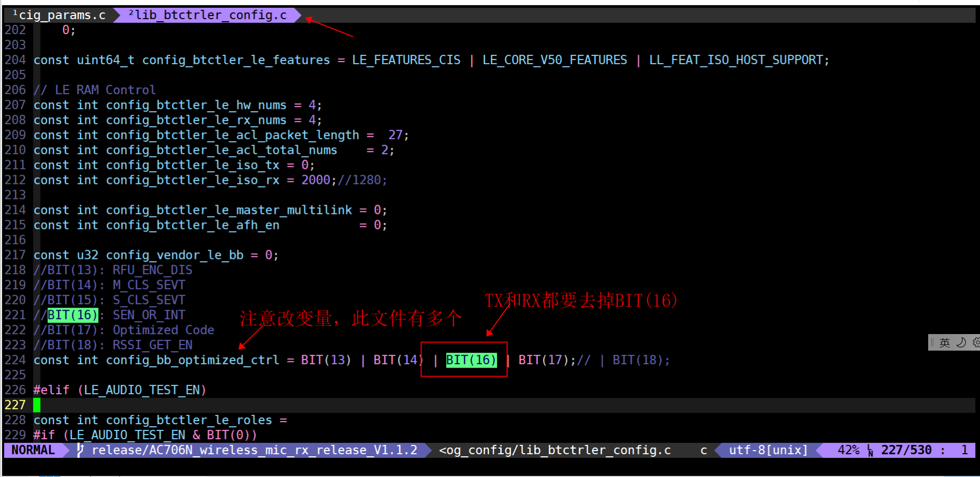Place cursor on highlighted BIT(16) in line 224
The height and width of the screenshot is (477, 980).
[471, 360]
